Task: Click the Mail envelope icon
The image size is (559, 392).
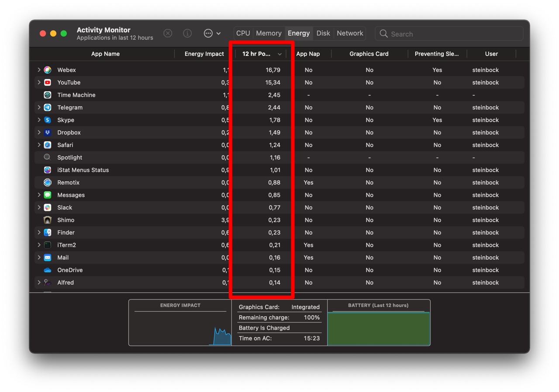Action: point(48,258)
